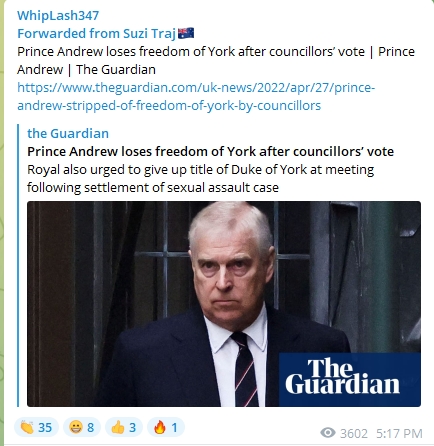Viewport: 434px width, 446px height.
Task: Select the plain message text above the URL
Action: click(x=216, y=60)
